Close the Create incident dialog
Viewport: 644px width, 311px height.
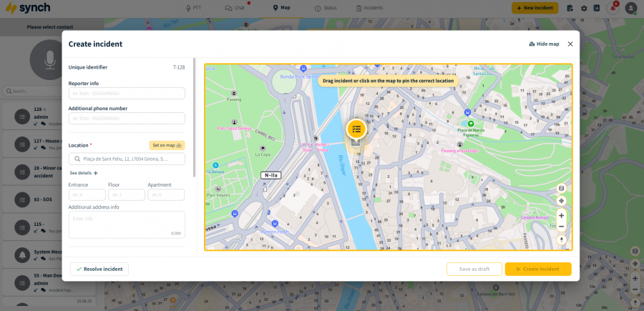point(570,44)
